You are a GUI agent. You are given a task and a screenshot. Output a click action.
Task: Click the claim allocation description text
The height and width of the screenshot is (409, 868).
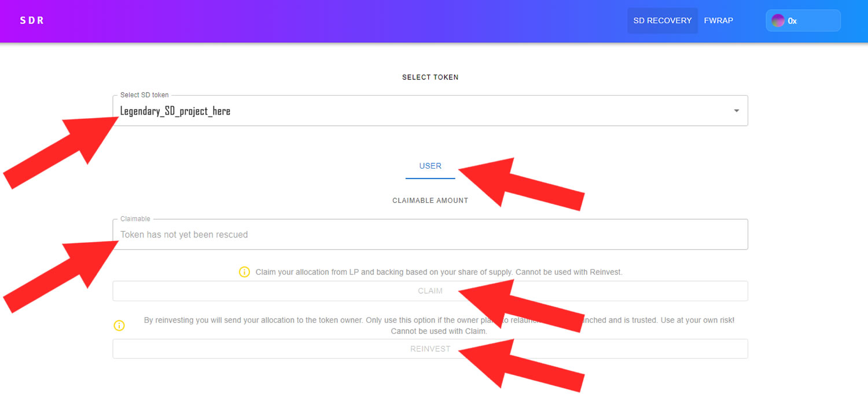439,272
